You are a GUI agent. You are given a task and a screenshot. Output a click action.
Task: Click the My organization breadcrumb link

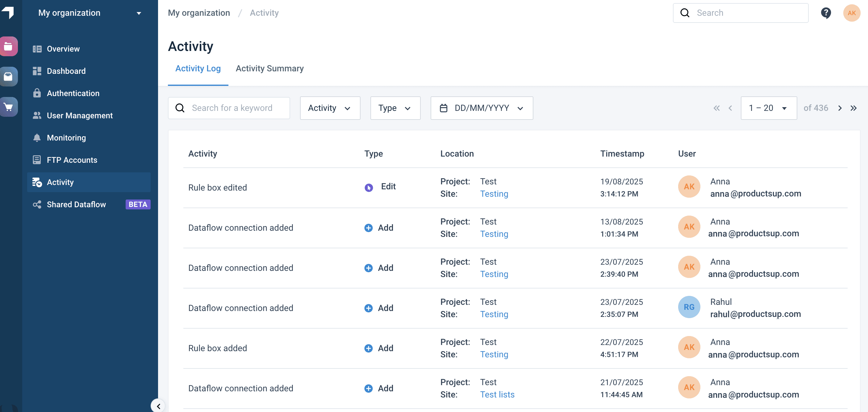point(199,13)
